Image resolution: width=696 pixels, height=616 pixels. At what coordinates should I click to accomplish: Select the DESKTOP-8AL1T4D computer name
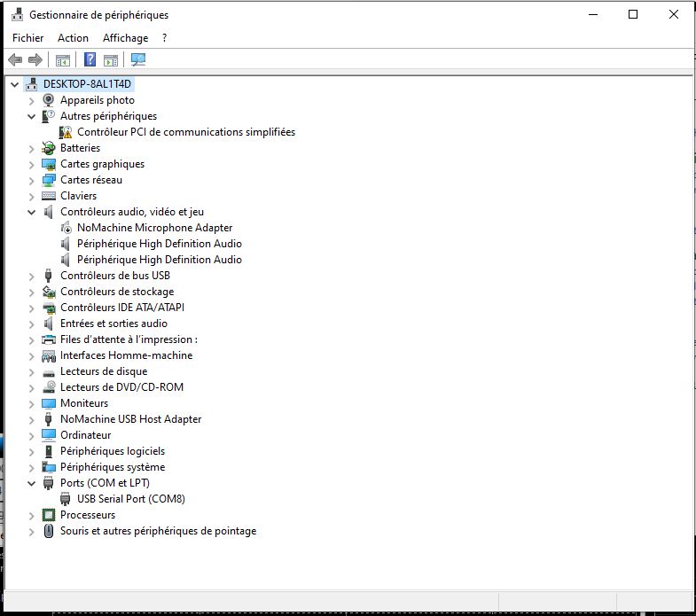pos(88,84)
